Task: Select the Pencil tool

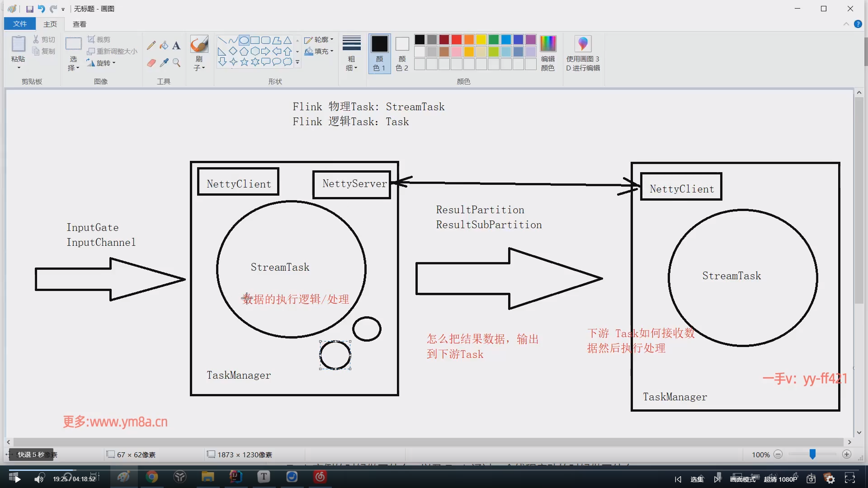Action: coord(151,45)
